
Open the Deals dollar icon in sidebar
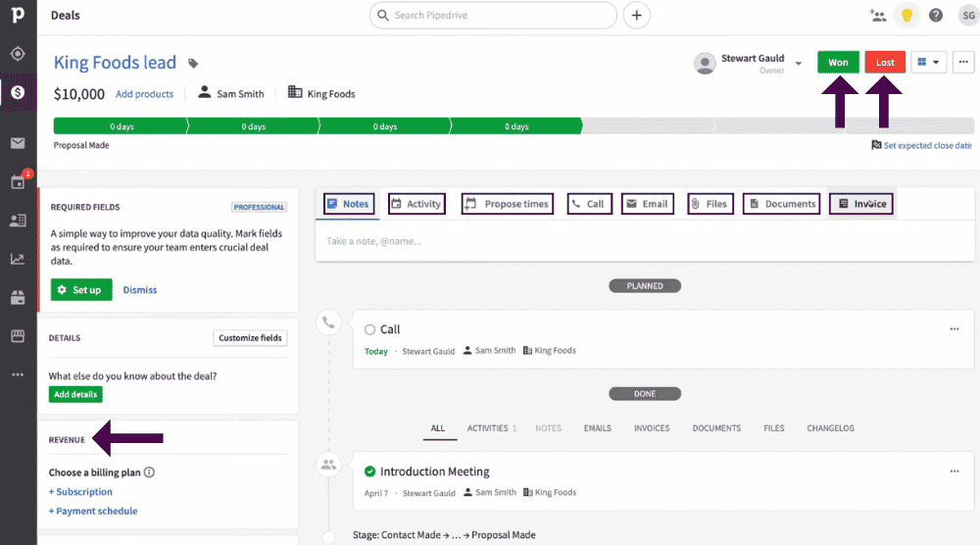click(18, 92)
